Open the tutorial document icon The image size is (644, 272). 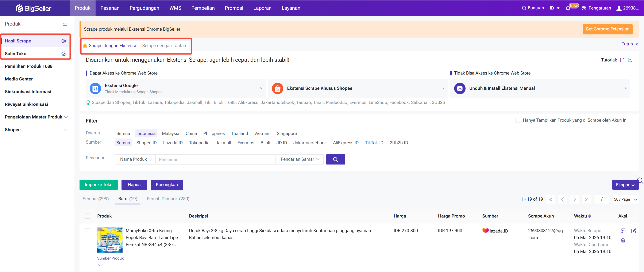(622, 60)
